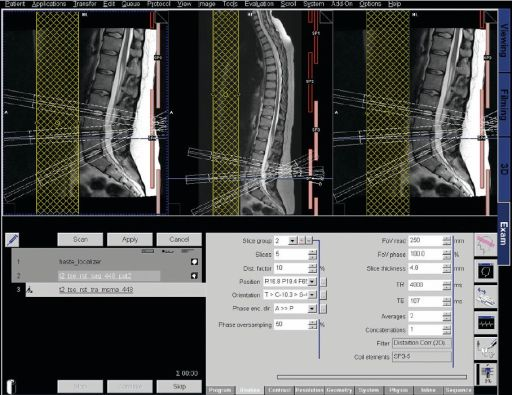The height and width of the screenshot is (395, 512).
Task: Click the pencil edit icon above the protocol list
Action: point(12,240)
